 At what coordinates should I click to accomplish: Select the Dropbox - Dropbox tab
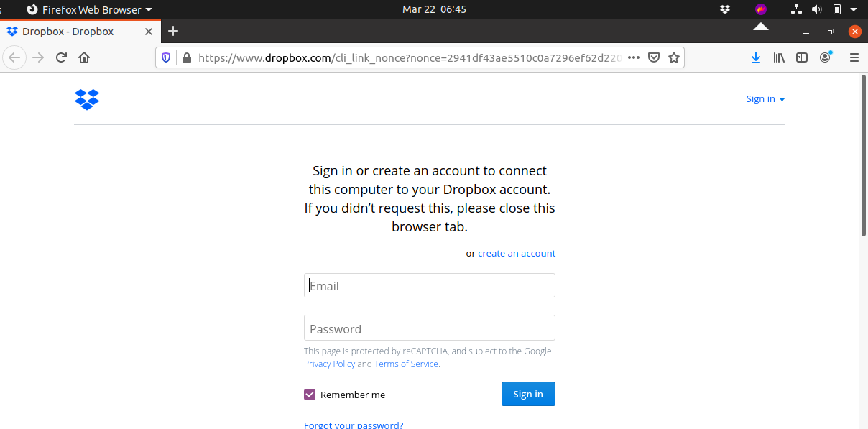(x=80, y=32)
